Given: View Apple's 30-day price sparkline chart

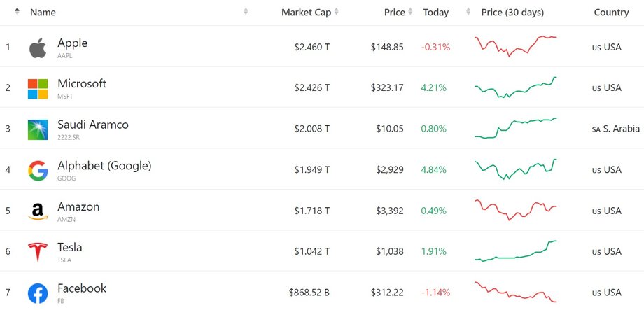Looking at the screenshot, I should pos(516,46).
